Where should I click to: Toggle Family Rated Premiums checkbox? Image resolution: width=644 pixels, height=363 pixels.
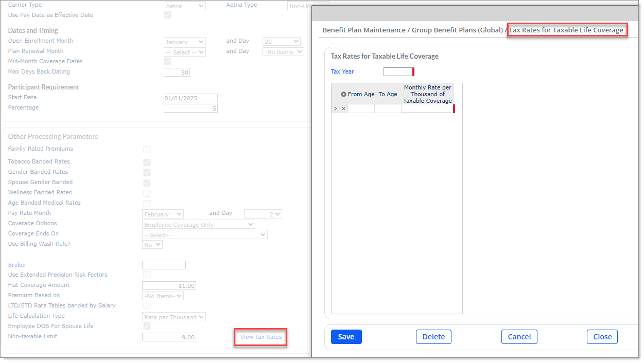click(147, 150)
